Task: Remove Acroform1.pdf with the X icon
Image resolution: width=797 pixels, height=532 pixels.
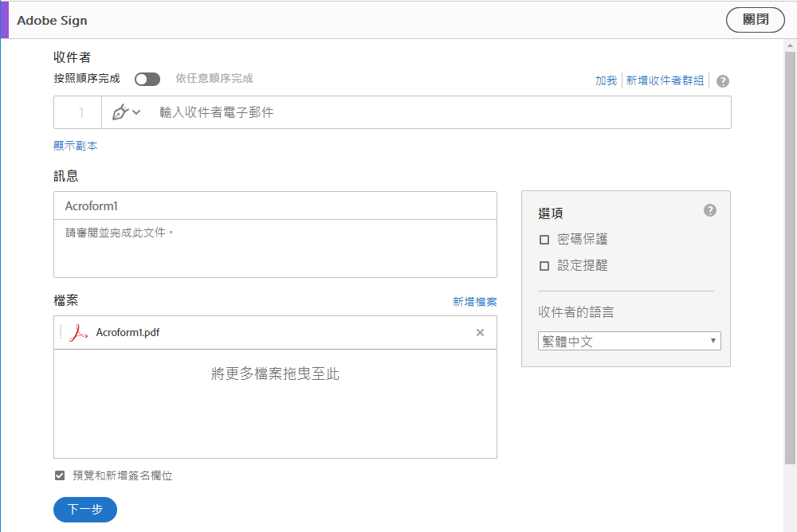Action: click(480, 333)
